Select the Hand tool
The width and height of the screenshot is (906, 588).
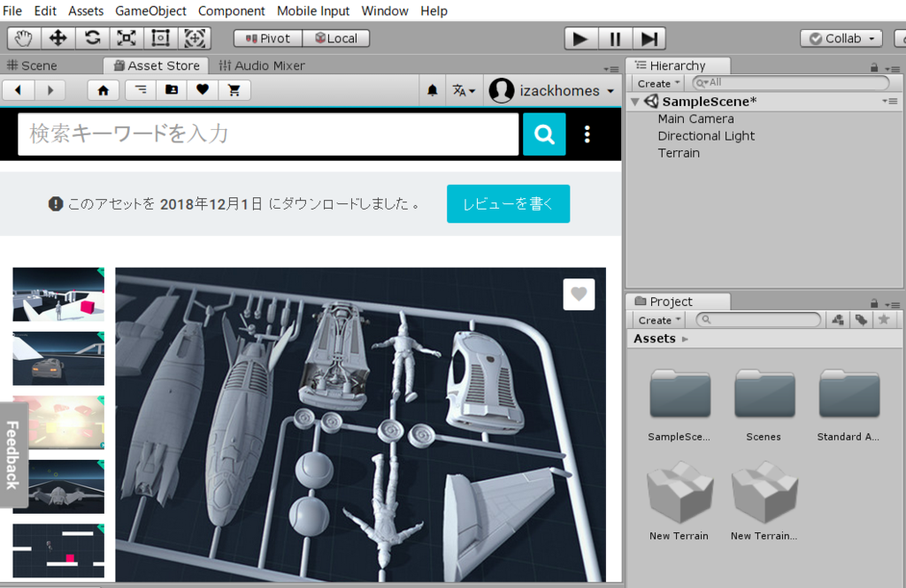(x=24, y=39)
